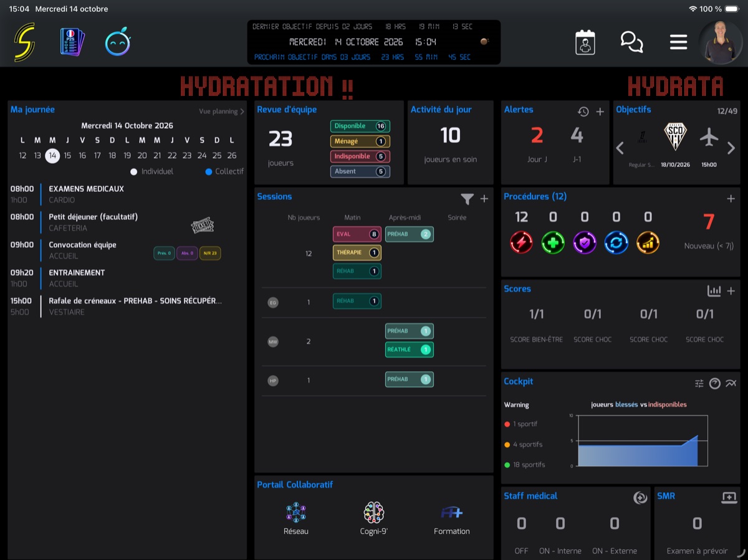Open HP player avatar row
The image size is (748, 560).
pos(273,381)
